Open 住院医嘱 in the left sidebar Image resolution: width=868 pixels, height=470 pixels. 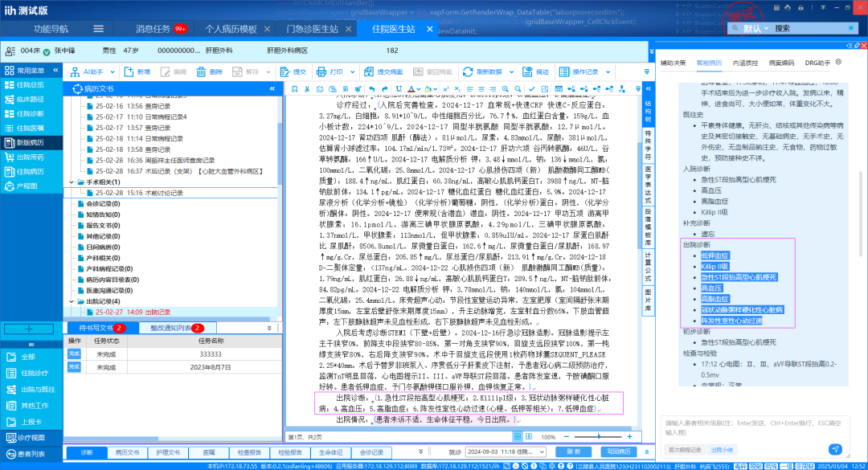pyautogui.click(x=31, y=128)
